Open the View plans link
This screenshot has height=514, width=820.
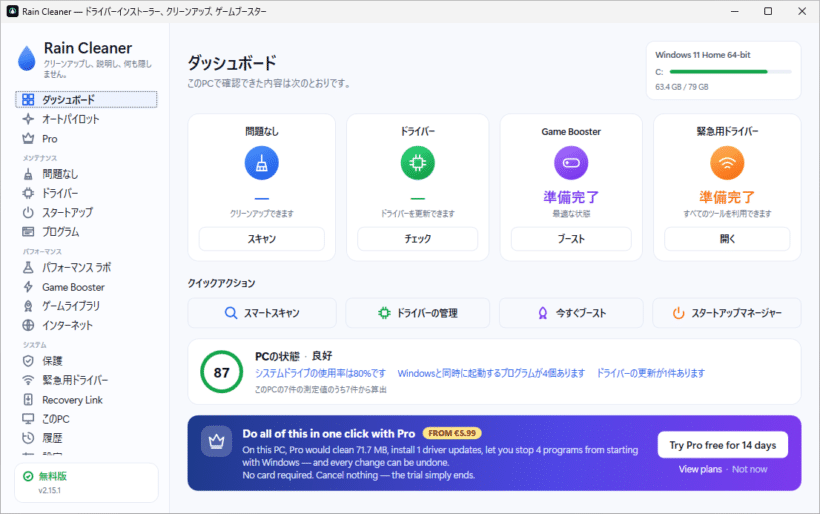pyautogui.click(x=700, y=469)
